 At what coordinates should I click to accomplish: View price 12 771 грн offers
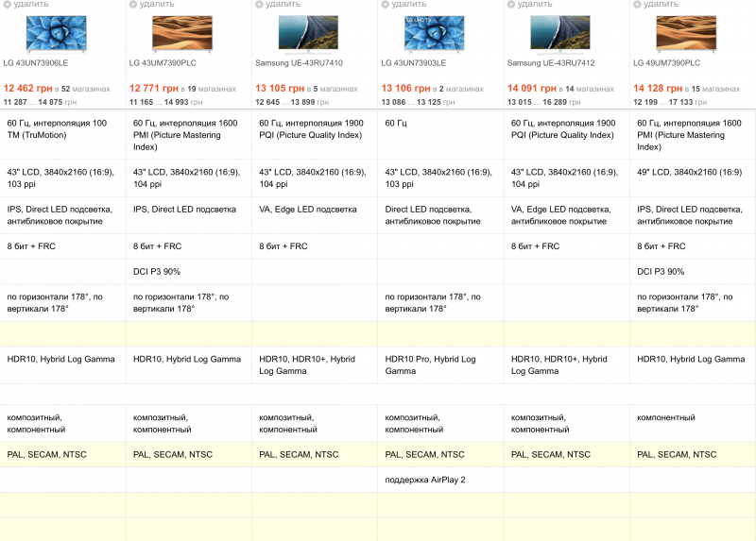154,88
